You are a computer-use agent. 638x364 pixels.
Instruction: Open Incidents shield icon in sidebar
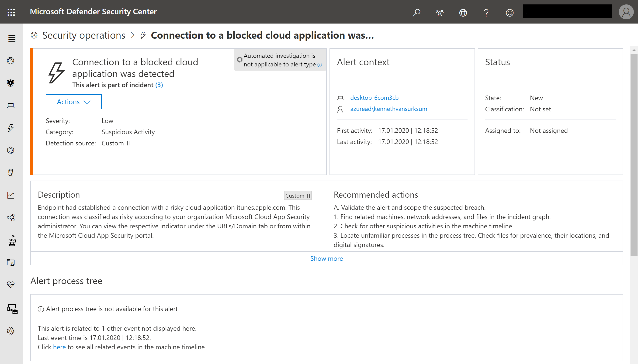[x=10, y=83]
